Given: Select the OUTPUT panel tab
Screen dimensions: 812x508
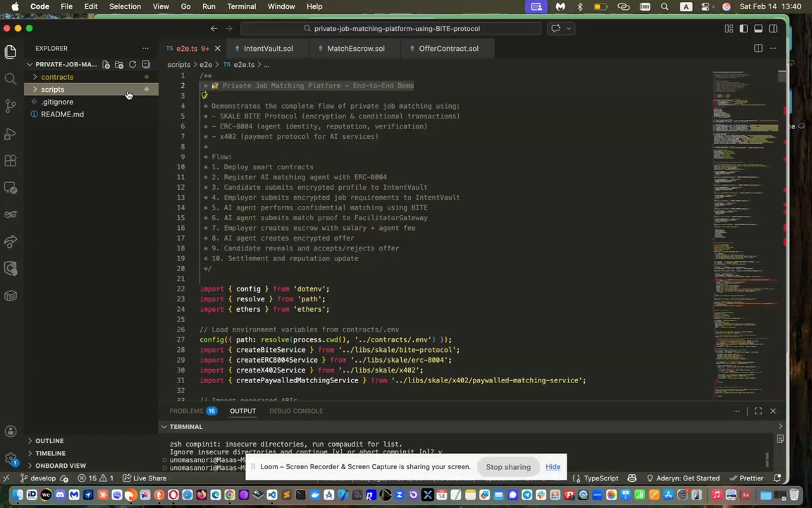Looking at the screenshot, I should [243, 411].
